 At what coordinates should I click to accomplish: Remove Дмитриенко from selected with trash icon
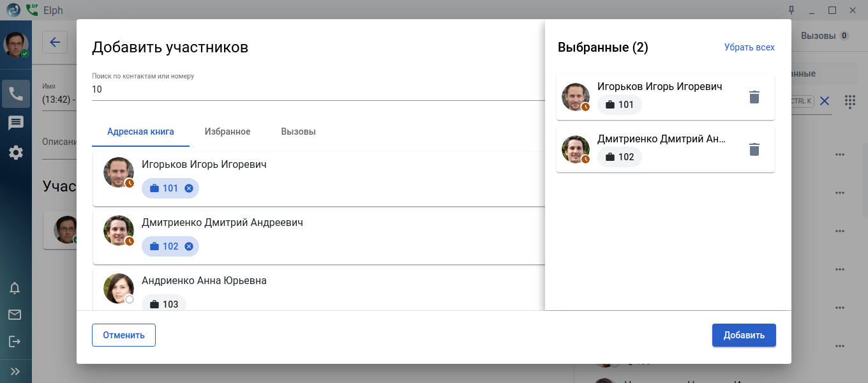[754, 149]
